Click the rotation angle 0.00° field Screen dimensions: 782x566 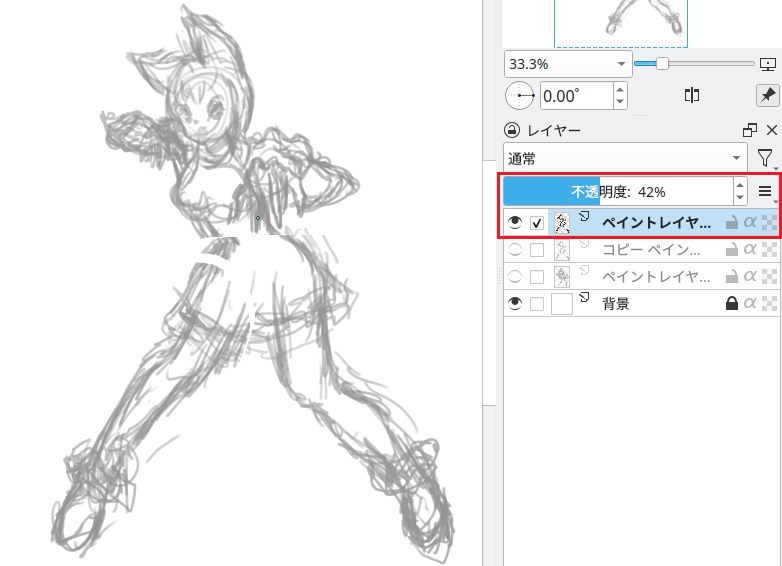(x=575, y=96)
